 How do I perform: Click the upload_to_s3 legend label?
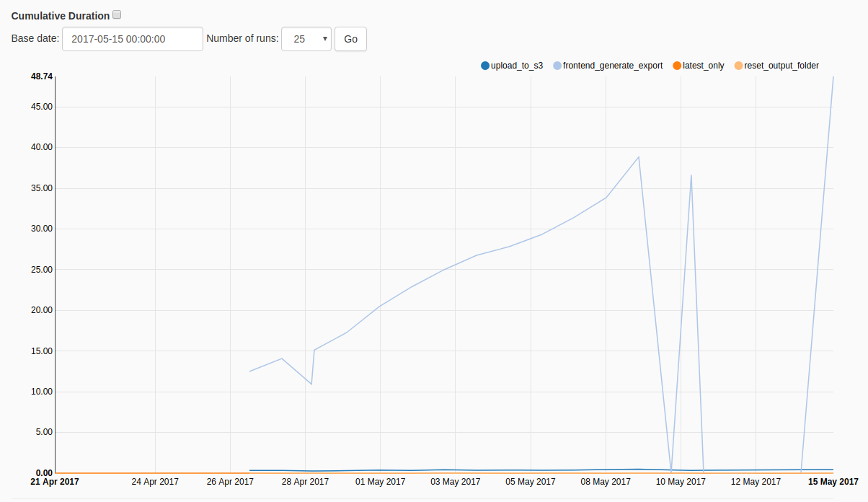point(517,66)
